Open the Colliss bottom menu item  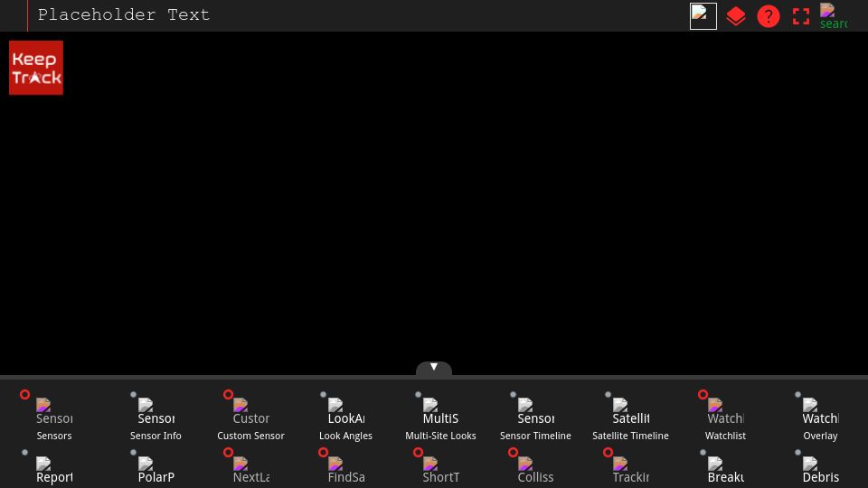click(535, 469)
